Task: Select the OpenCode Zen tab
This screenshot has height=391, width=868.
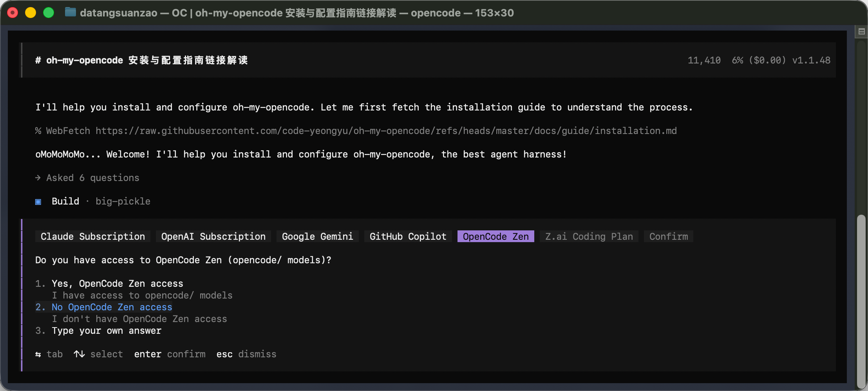Action: (496, 236)
